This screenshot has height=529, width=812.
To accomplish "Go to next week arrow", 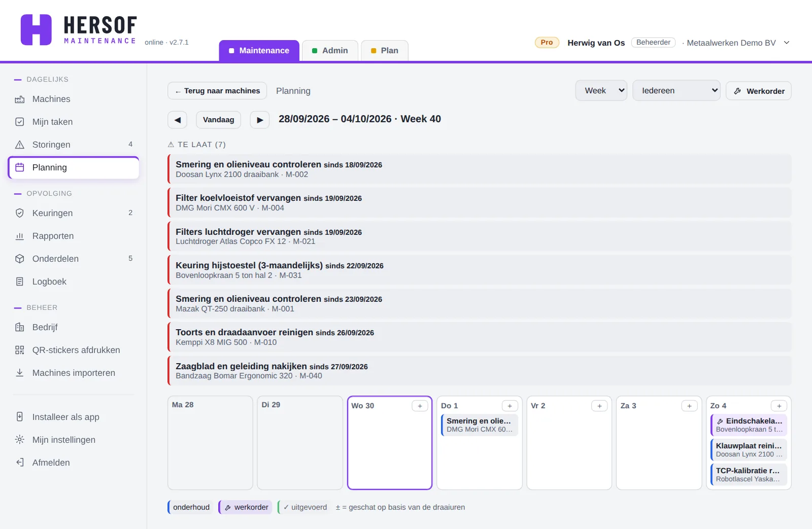I will coord(260,120).
